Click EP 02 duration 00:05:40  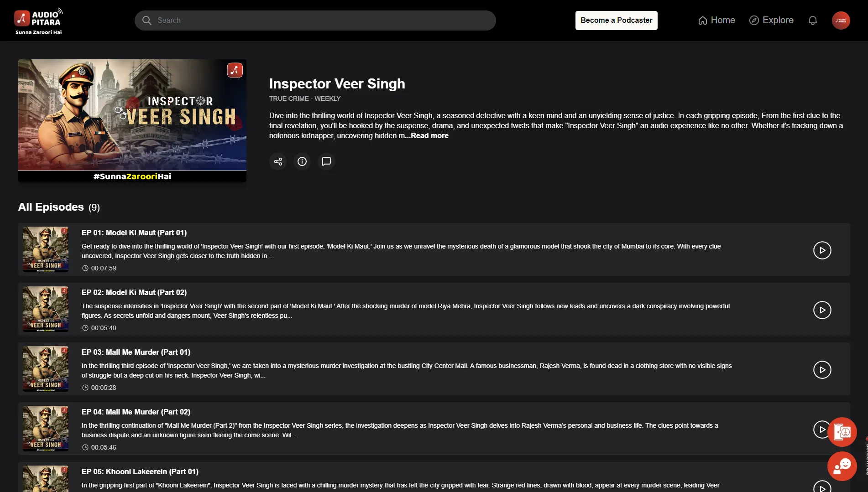tap(99, 328)
